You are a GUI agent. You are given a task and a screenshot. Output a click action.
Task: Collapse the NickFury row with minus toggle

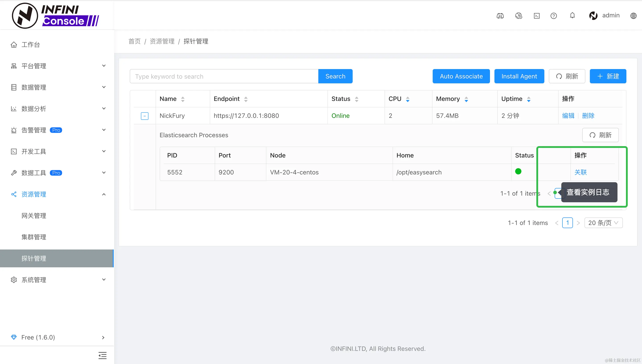(x=144, y=116)
